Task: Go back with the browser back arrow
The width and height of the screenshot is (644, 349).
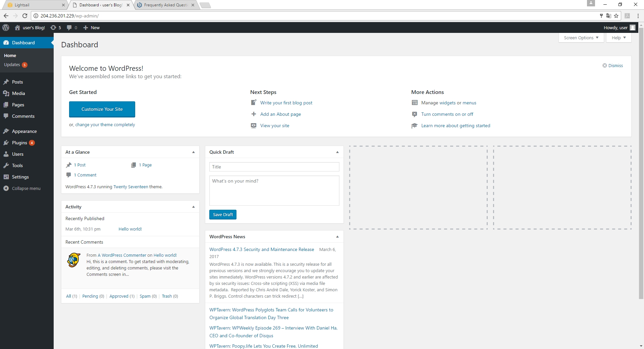Action: click(6, 16)
